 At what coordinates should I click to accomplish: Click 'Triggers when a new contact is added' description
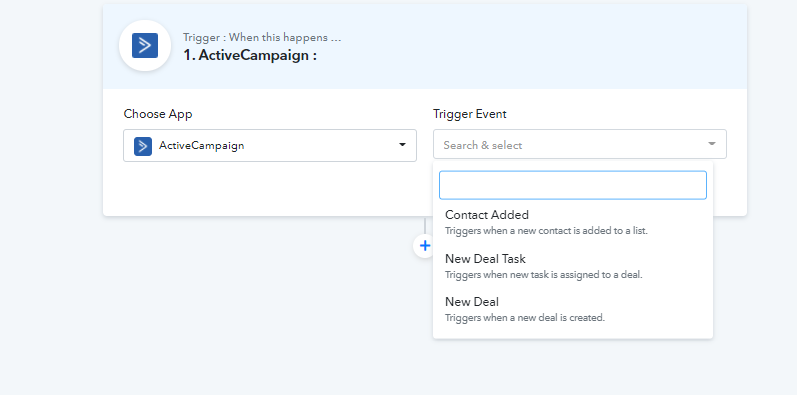click(546, 231)
